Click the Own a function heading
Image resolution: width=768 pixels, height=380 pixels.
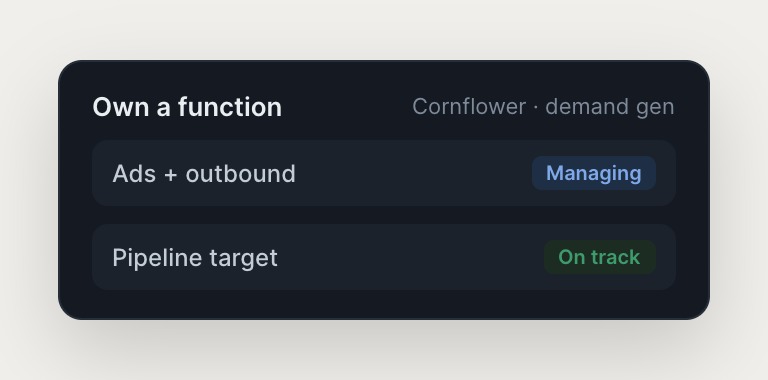click(x=187, y=107)
